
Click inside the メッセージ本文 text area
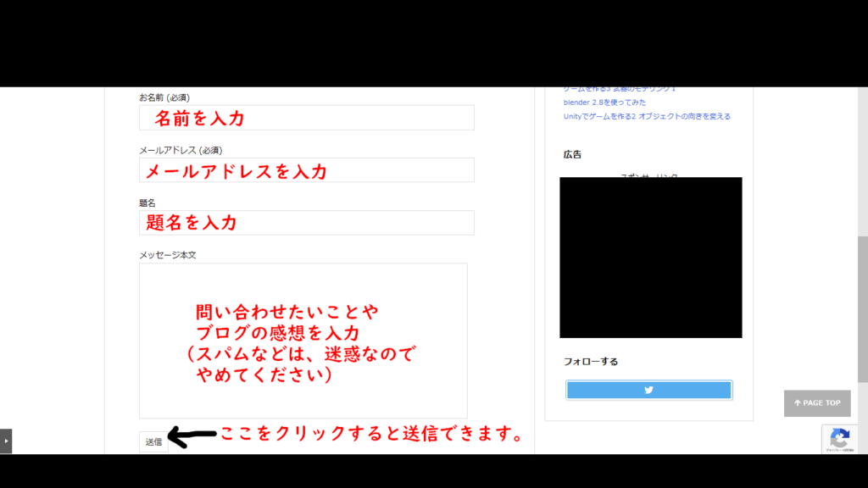(x=303, y=340)
